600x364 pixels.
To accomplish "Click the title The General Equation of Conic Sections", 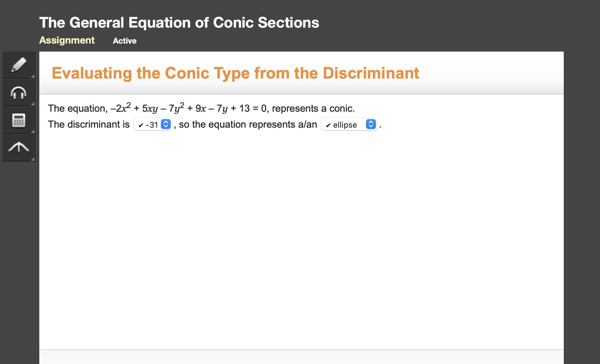I will 179,23.
